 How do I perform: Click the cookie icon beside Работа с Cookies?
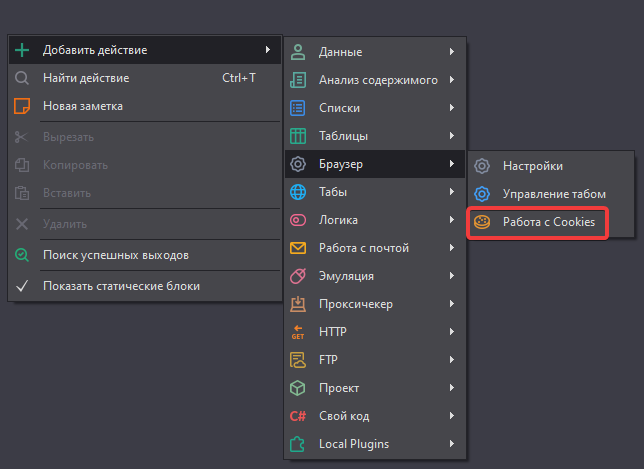[482, 222]
